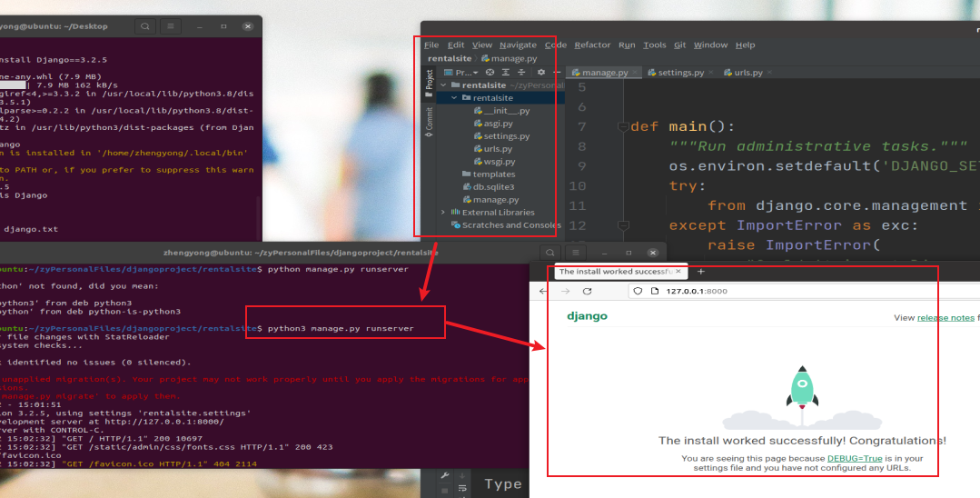Click rentalsite breadcrumb in navigation bar
Image resolution: width=980 pixels, height=498 pixels.
coord(450,58)
